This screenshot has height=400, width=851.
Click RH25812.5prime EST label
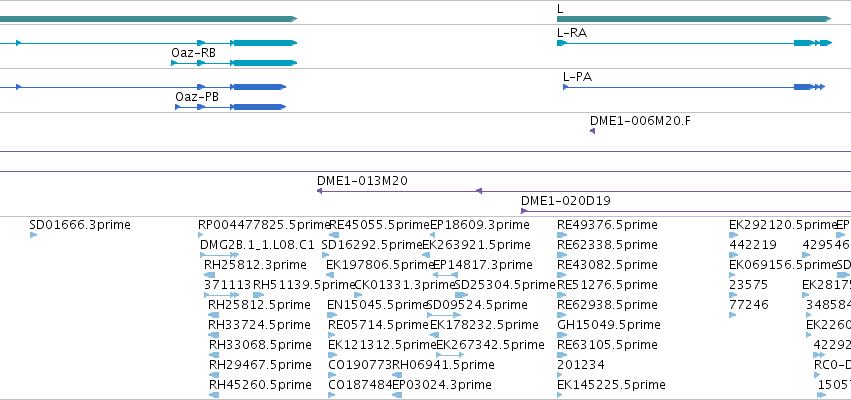[x=259, y=305]
